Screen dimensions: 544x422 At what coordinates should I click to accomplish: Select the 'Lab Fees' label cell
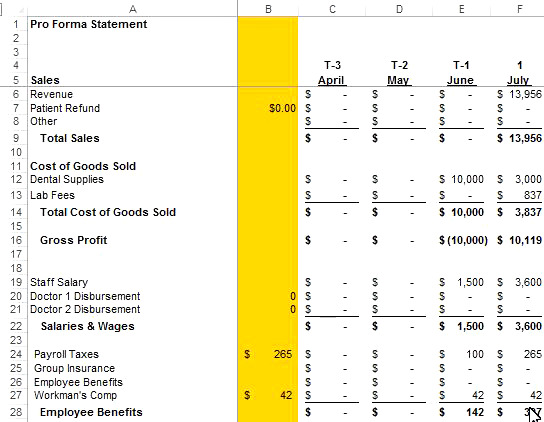[x=52, y=195]
